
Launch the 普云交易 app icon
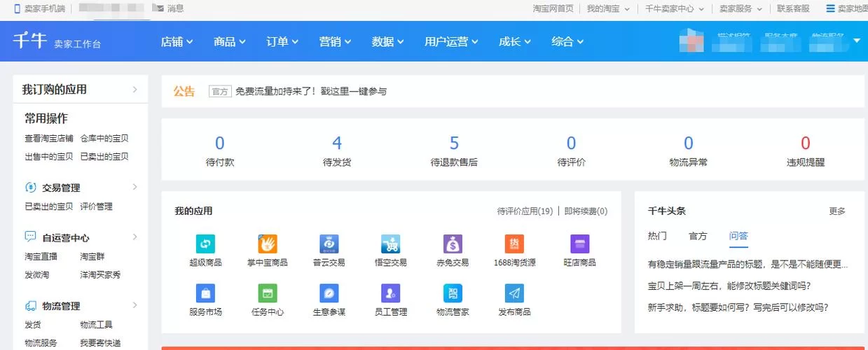point(329,244)
